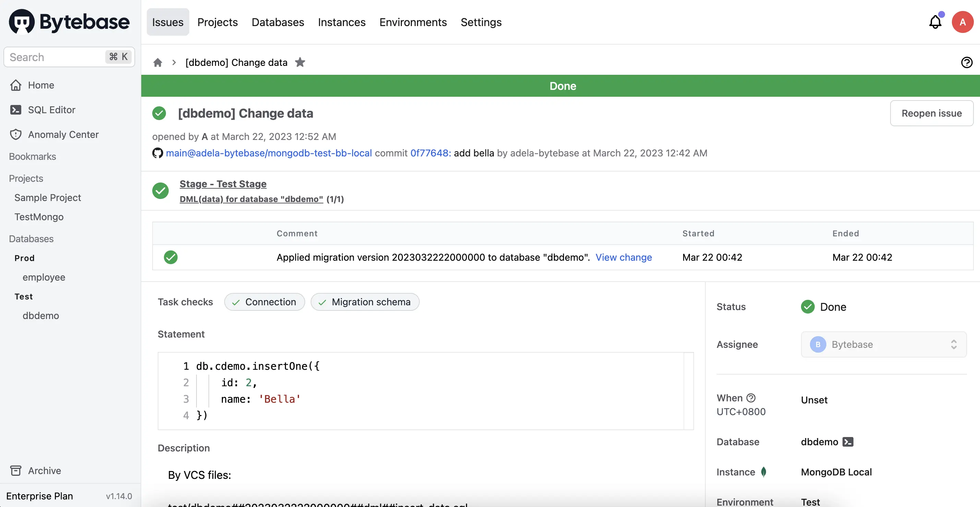The height and width of the screenshot is (507, 980).
Task: Click the Connection task check badge
Action: coord(264,302)
